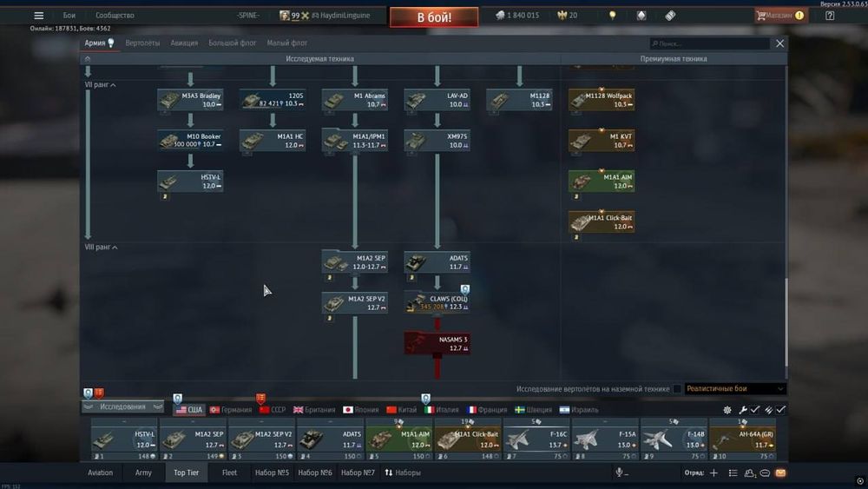Switch to the Top Tier preset
The height and width of the screenshot is (489, 868).
pyautogui.click(x=186, y=473)
